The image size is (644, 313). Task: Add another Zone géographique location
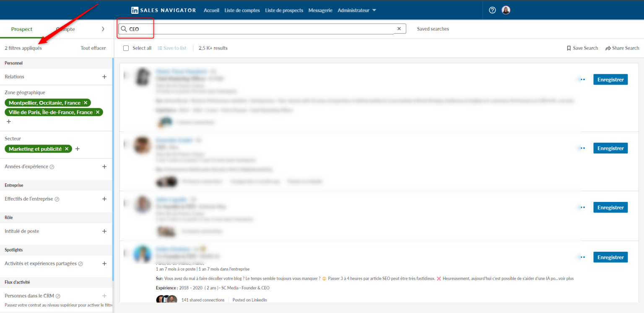tap(9, 122)
